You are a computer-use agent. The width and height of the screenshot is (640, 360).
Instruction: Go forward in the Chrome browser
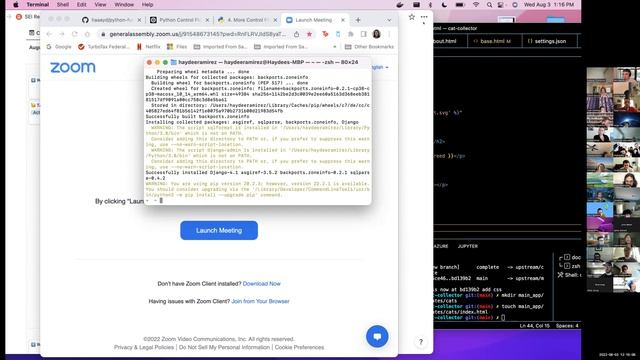pos(62,34)
